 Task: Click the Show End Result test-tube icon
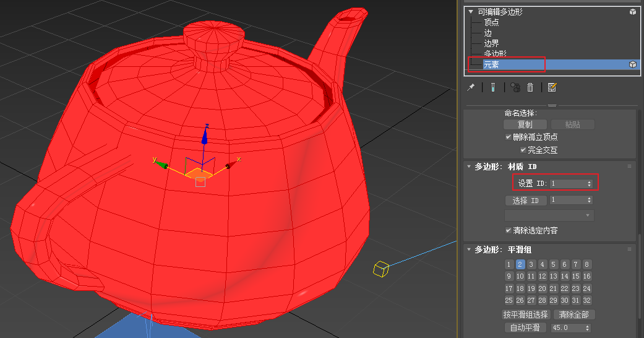[x=493, y=87]
